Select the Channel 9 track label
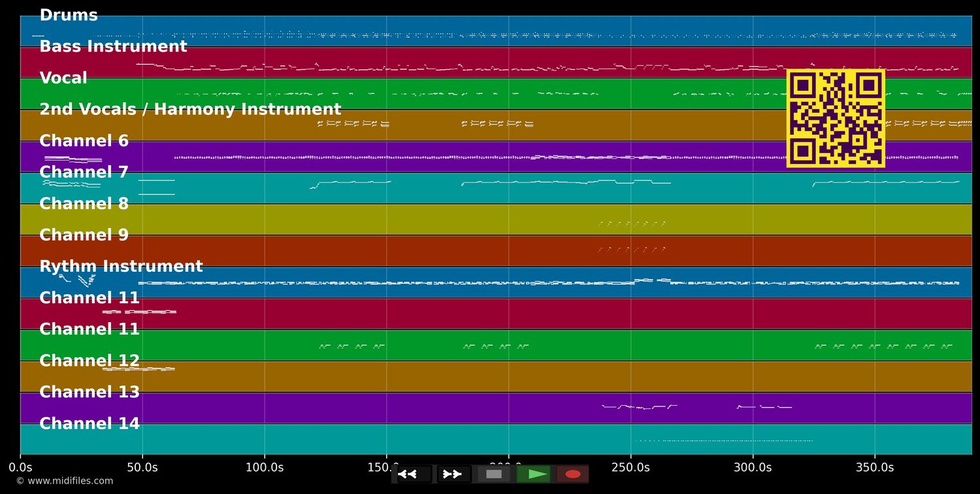 (84, 235)
